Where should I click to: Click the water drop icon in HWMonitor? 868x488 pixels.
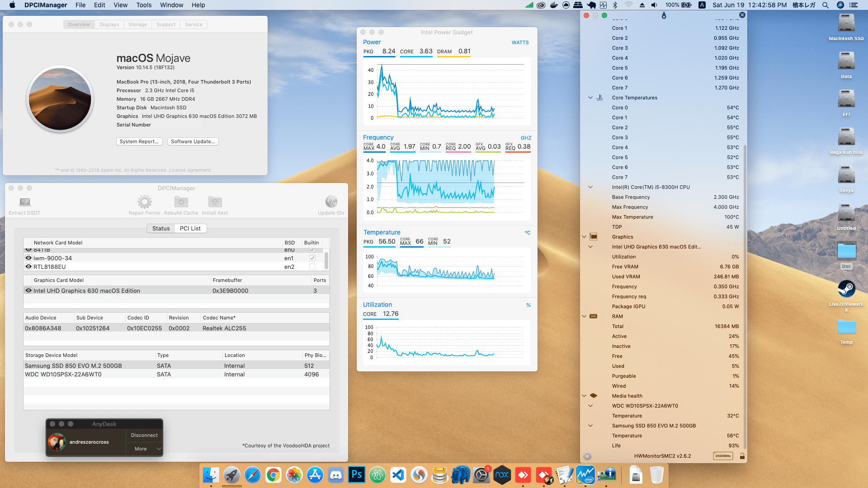coord(664,15)
